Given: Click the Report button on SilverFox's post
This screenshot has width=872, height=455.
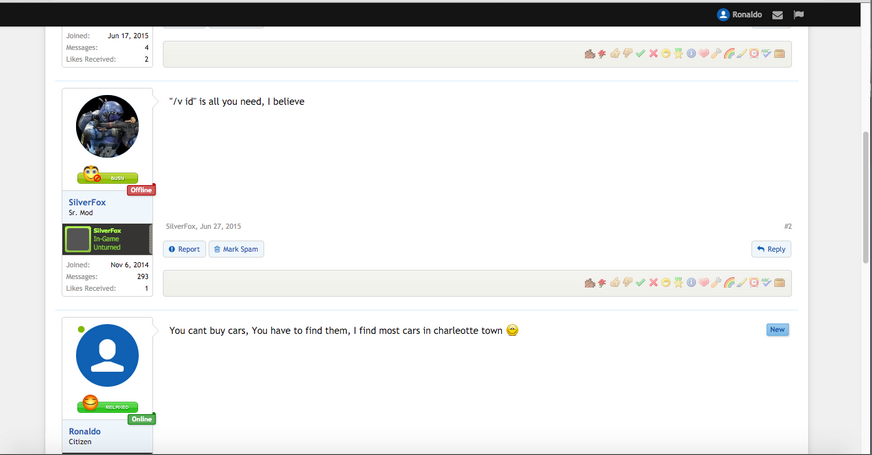Looking at the screenshot, I should 184,249.
